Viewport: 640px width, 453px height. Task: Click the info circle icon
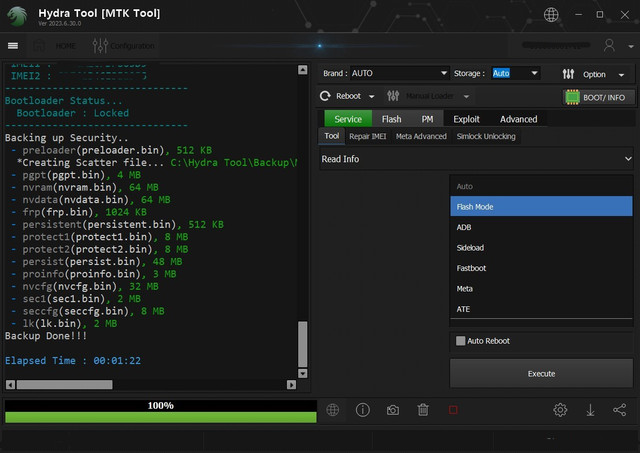(362, 409)
